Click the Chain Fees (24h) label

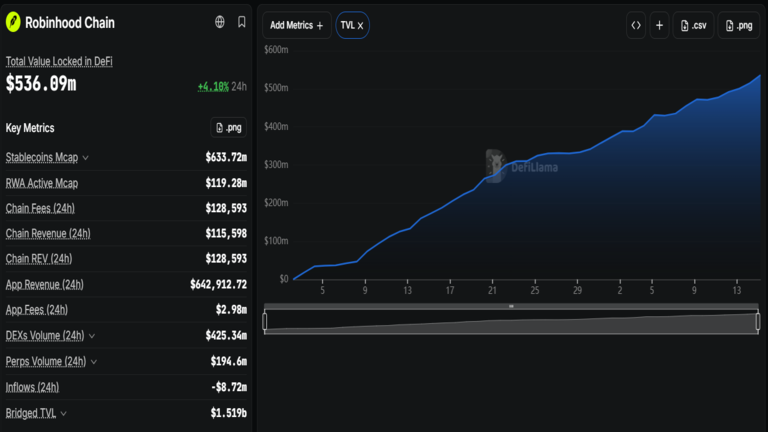(40, 208)
